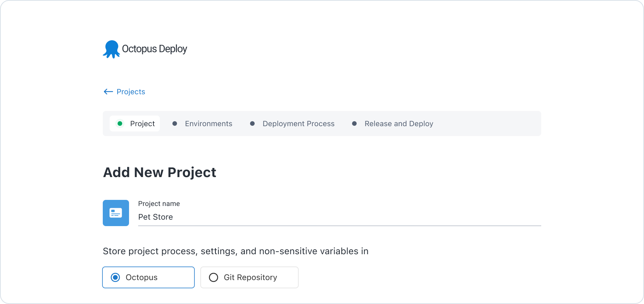Select the Project step tab
The height and width of the screenshot is (304, 644).
pos(135,123)
